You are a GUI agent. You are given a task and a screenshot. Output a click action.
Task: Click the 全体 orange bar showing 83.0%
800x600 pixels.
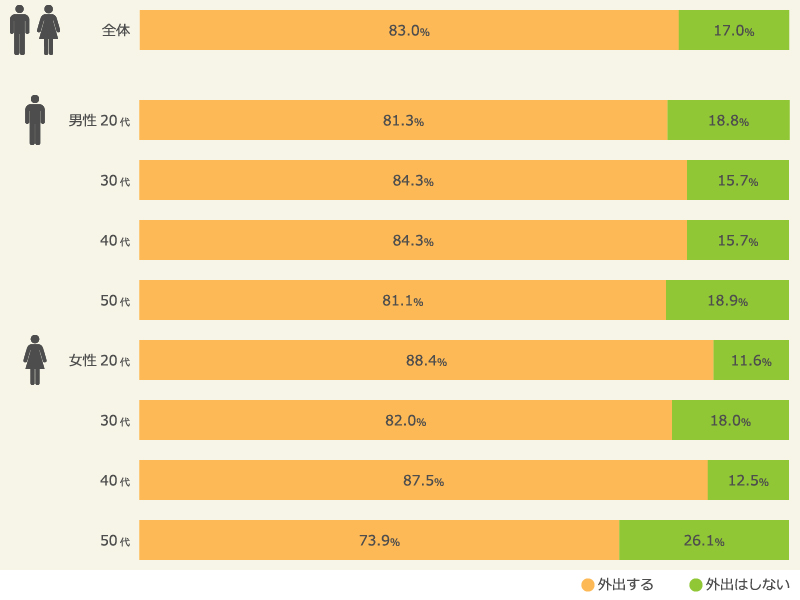click(409, 30)
